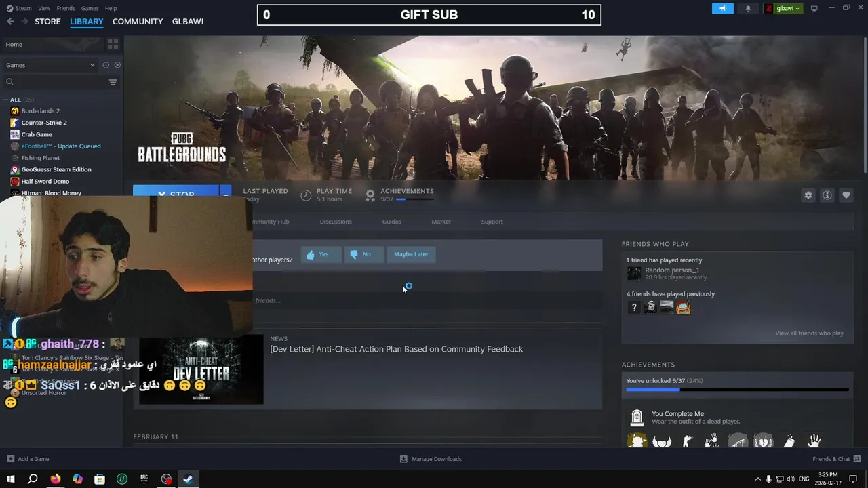
Task: Select Borderlands 2 in library list
Action: tap(40, 110)
